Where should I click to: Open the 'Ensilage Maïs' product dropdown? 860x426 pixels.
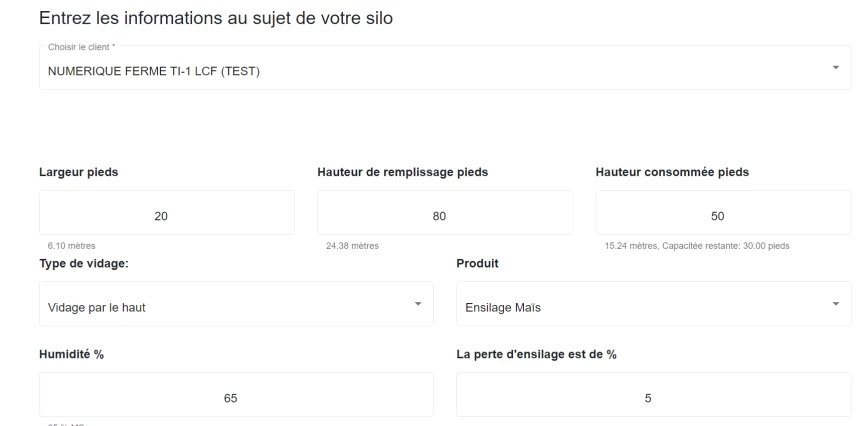pyautogui.click(x=640, y=304)
